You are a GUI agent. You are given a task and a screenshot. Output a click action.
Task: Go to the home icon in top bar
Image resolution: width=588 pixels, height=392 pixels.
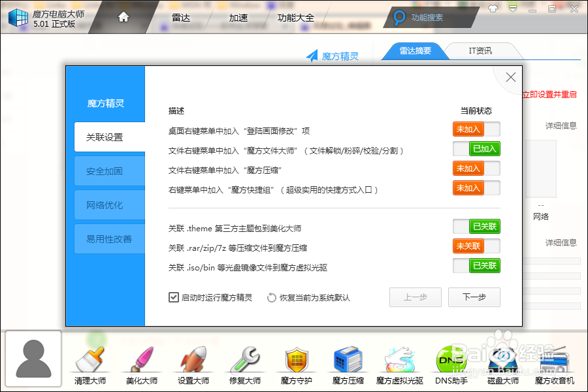coord(123,17)
